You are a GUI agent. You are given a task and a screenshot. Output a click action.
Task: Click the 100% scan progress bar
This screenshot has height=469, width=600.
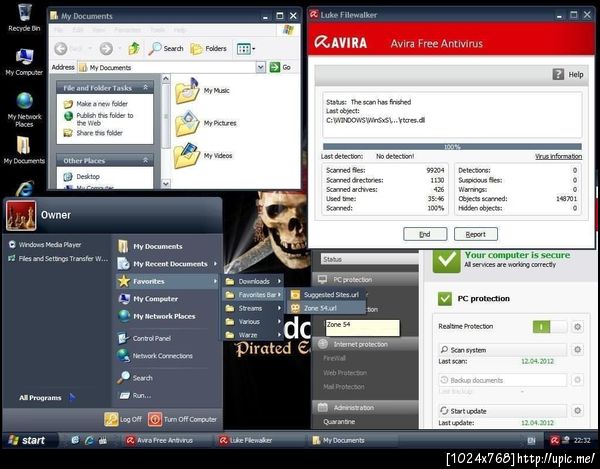(452, 147)
